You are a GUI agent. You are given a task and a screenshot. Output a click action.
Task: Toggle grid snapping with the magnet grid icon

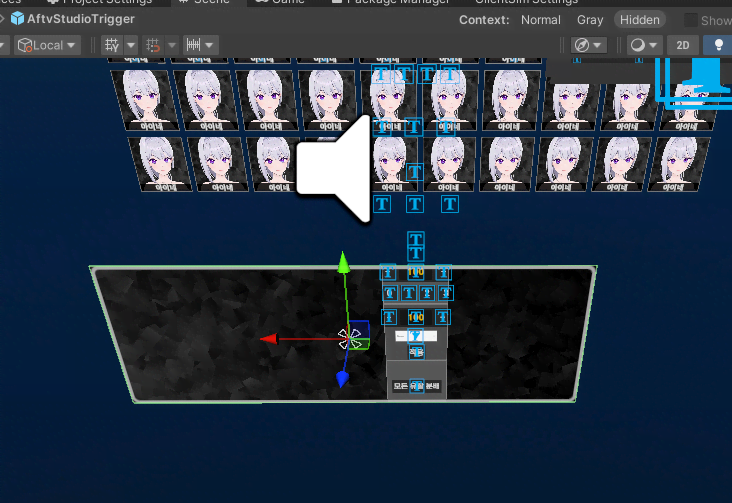pos(153,45)
